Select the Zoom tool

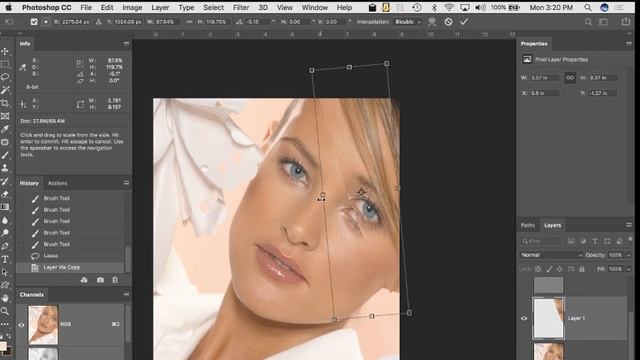coord(5,311)
